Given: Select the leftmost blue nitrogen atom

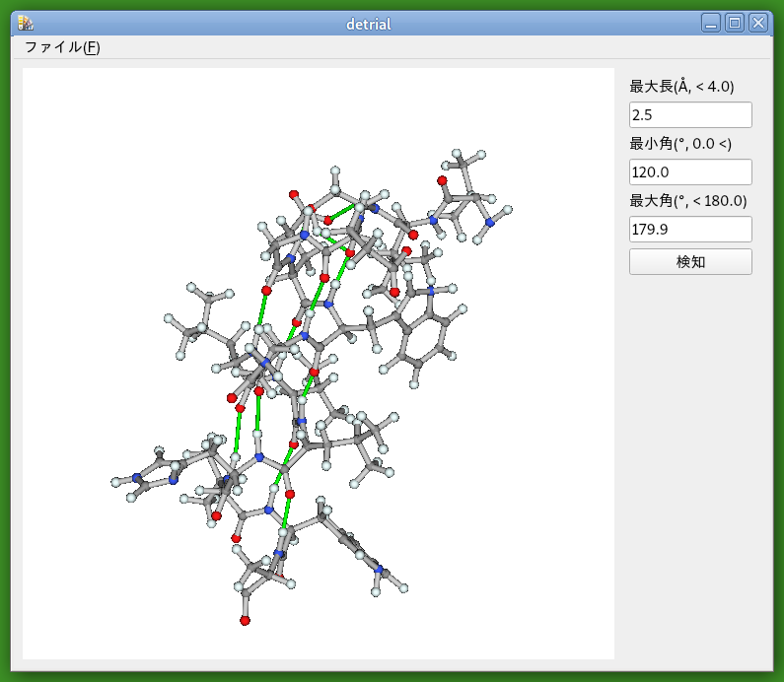Looking at the screenshot, I should [x=137, y=479].
